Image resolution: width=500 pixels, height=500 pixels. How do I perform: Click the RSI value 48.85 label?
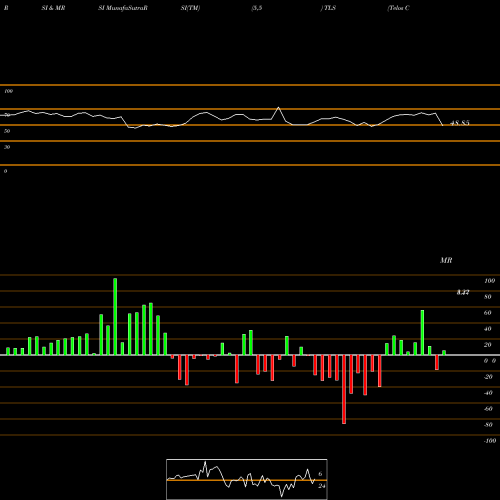pos(460,123)
